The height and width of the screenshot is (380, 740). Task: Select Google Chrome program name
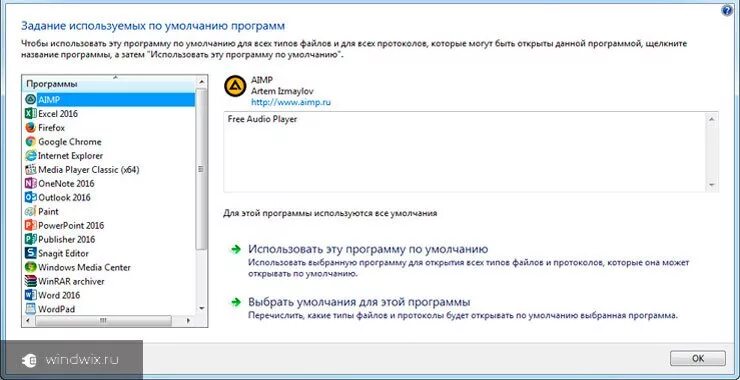pos(70,142)
